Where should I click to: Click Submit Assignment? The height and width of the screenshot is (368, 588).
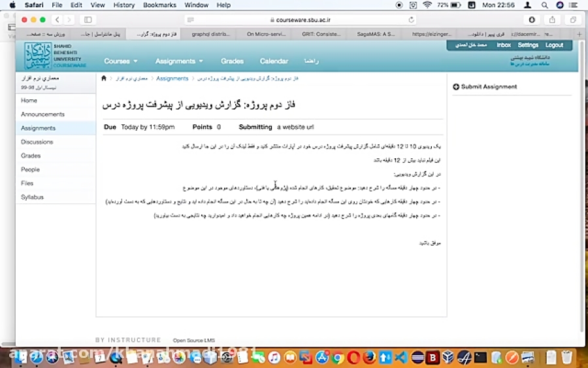coord(485,87)
